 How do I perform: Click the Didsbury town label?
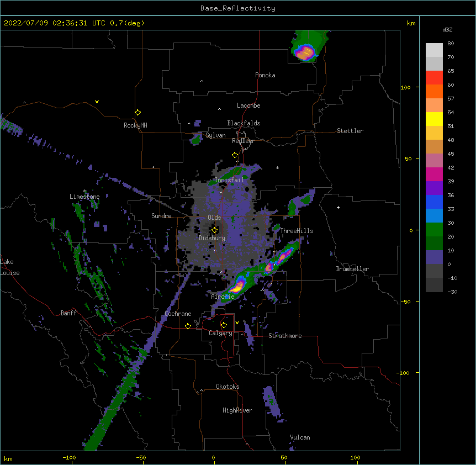click(212, 238)
